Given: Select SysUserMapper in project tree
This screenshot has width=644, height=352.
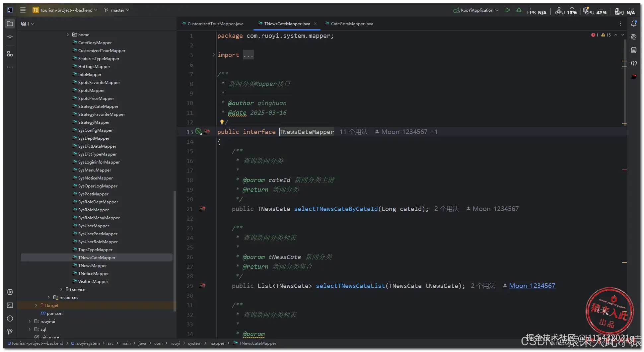Looking at the screenshot, I should pyautogui.click(x=94, y=226).
